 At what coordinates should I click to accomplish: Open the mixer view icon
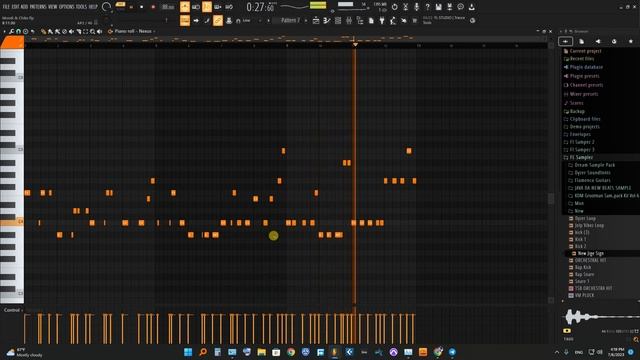(349, 20)
